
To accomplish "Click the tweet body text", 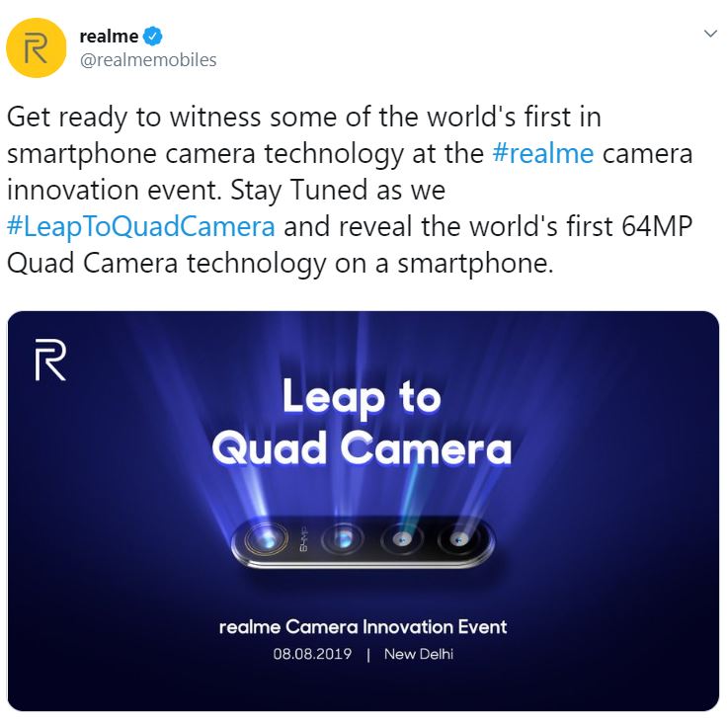I will 350,191.
